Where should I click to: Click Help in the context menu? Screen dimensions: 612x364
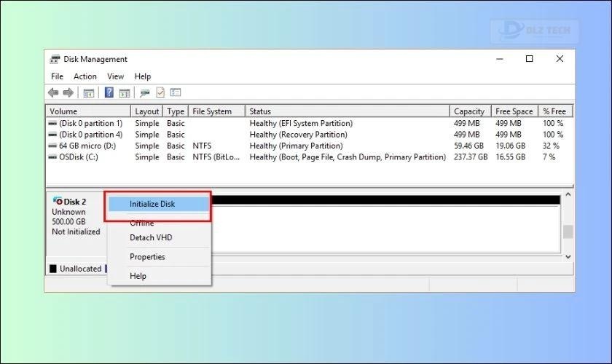point(138,276)
